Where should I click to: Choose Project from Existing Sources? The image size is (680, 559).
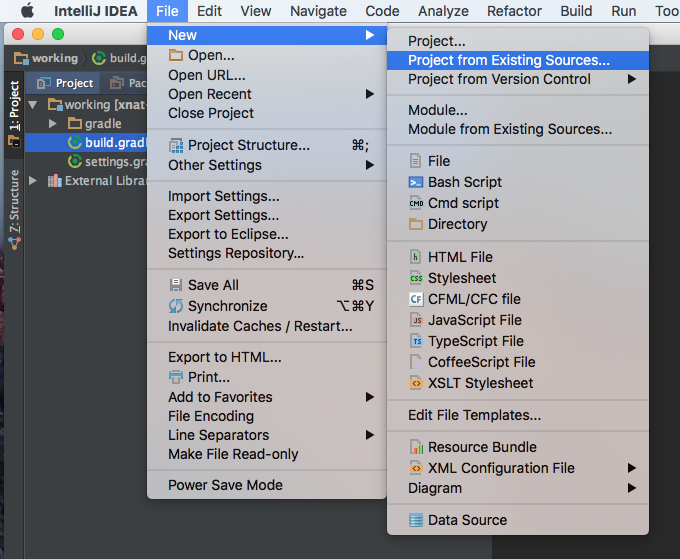pyautogui.click(x=508, y=60)
